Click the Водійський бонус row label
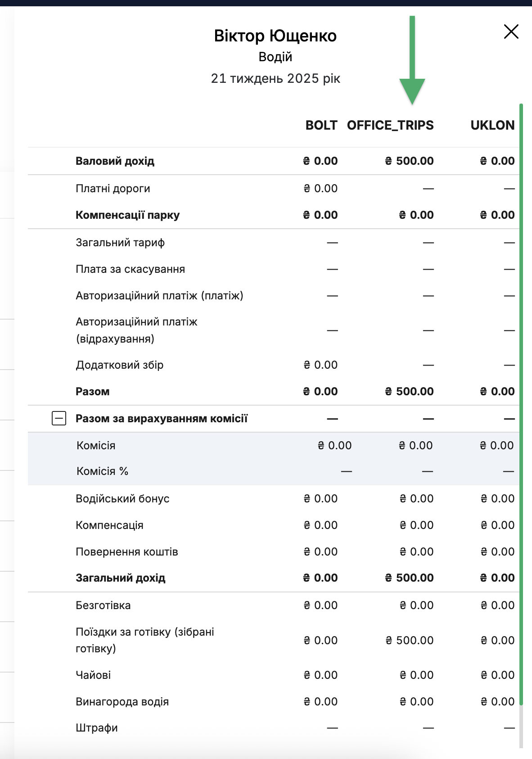The width and height of the screenshot is (532, 759). [122, 499]
